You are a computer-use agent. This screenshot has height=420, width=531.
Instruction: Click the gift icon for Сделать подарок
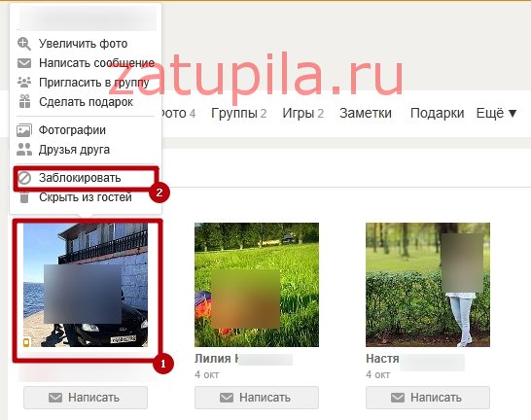(x=24, y=101)
